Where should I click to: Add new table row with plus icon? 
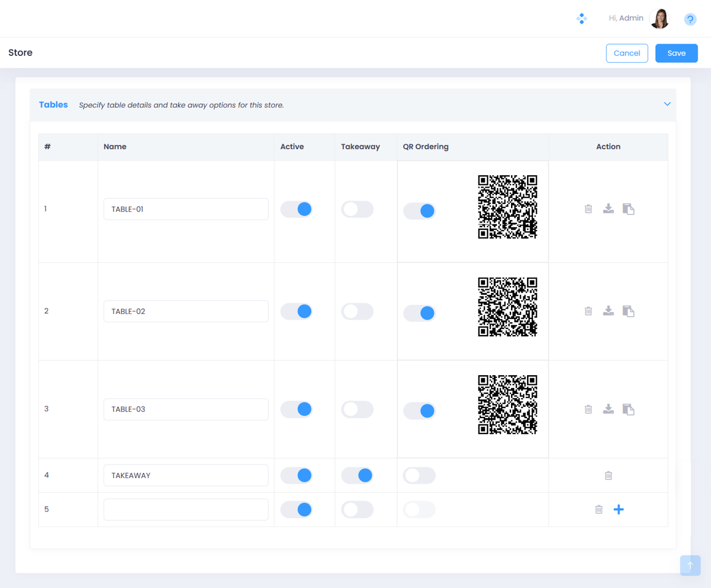tap(618, 509)
